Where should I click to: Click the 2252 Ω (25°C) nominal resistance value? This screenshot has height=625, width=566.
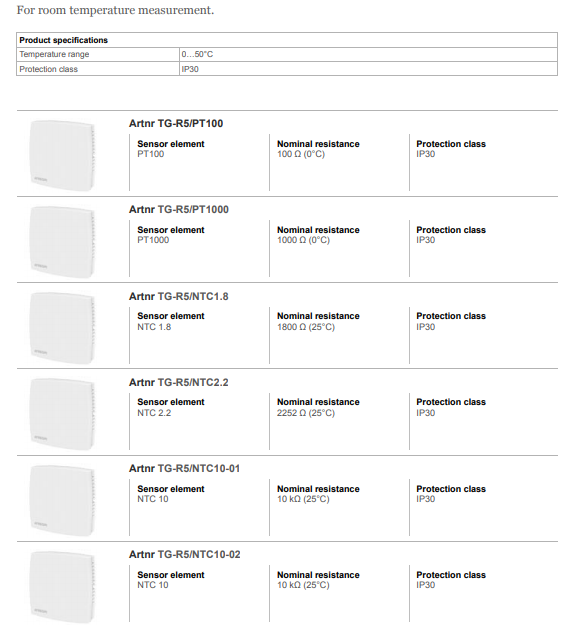point(306,413)
